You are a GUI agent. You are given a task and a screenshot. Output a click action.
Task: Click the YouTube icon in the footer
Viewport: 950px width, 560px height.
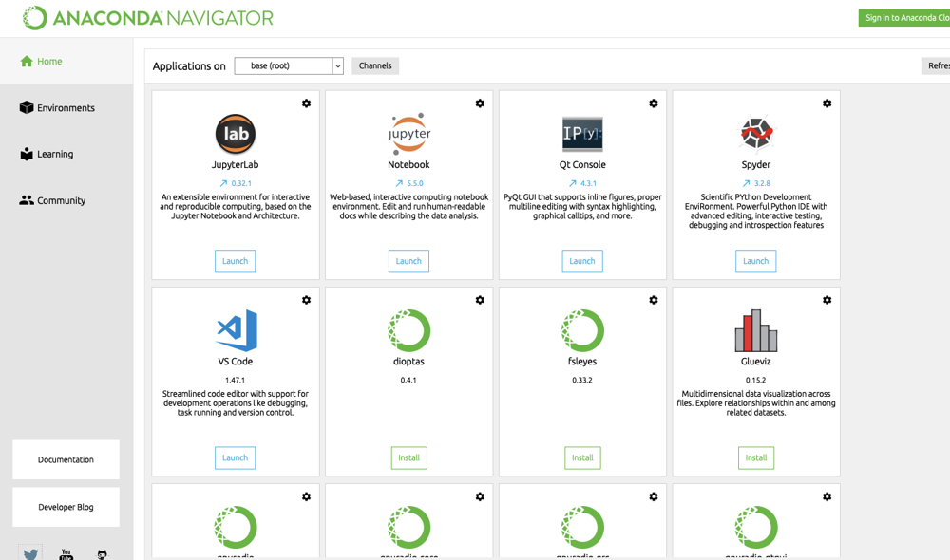pyautogui.click(x=66, y=553)
